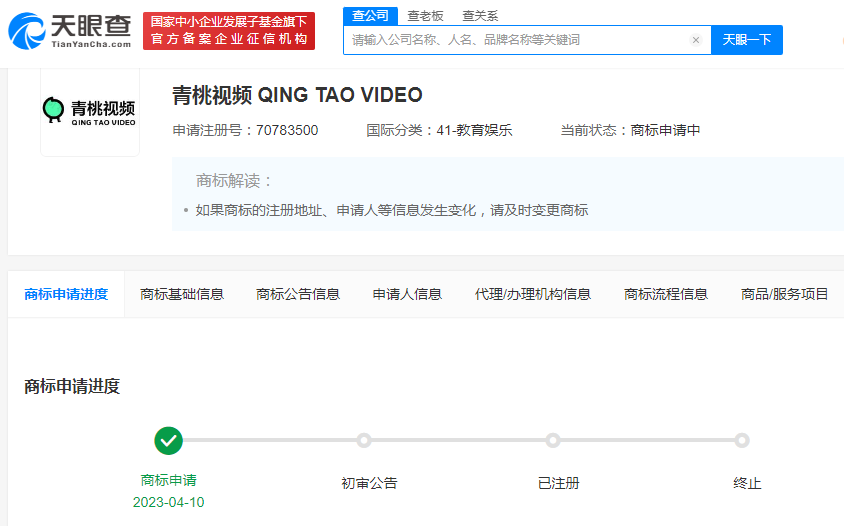This screenshot has height=526, width=844.
Task: Select the 商标解读 heading
Action: [234, 180]
